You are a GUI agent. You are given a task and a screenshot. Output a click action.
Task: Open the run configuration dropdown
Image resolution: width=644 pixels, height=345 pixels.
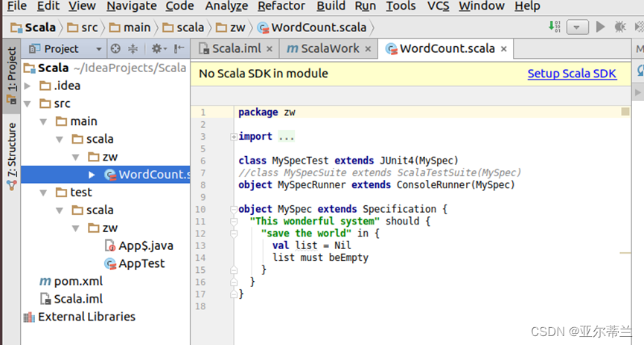point(577,28)
